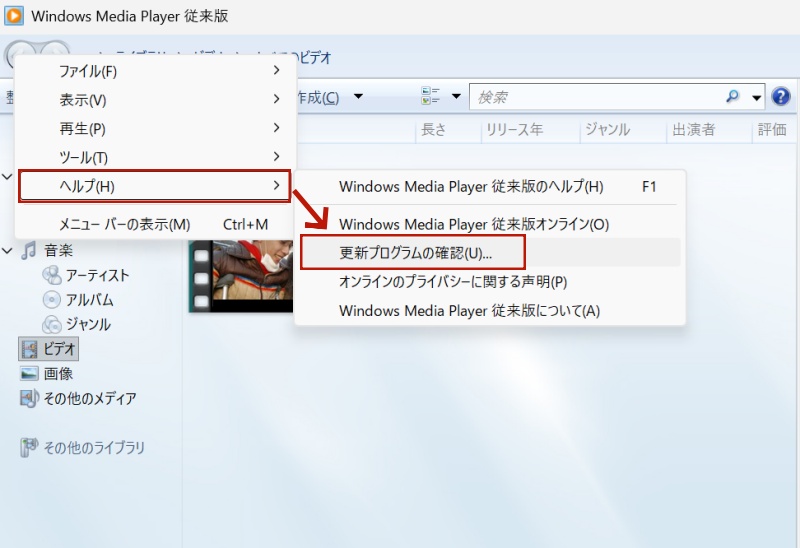Open the 表示(V) submenu
Screen dimensions: 800x548
(x=155, y=99)
